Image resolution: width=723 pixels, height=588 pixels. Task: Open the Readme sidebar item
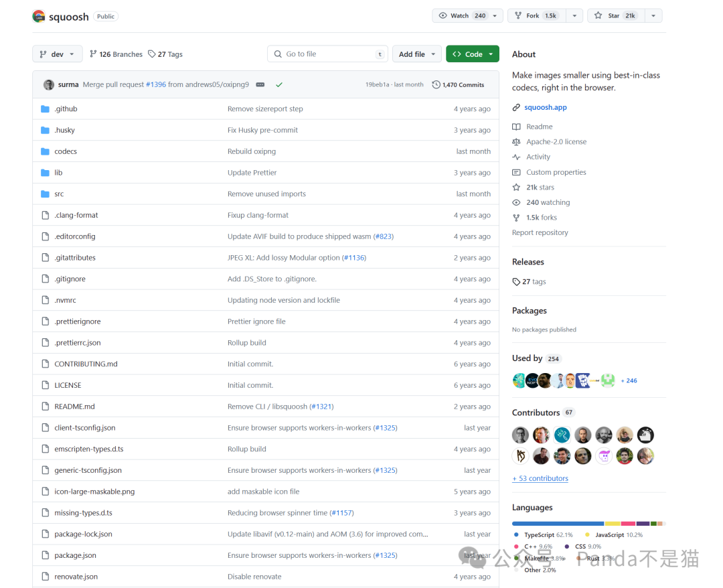point(540,127)
